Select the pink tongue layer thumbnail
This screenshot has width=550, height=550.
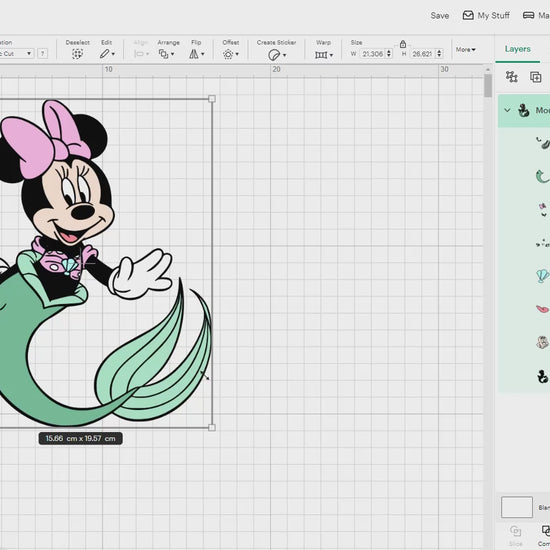pos(542,309)
